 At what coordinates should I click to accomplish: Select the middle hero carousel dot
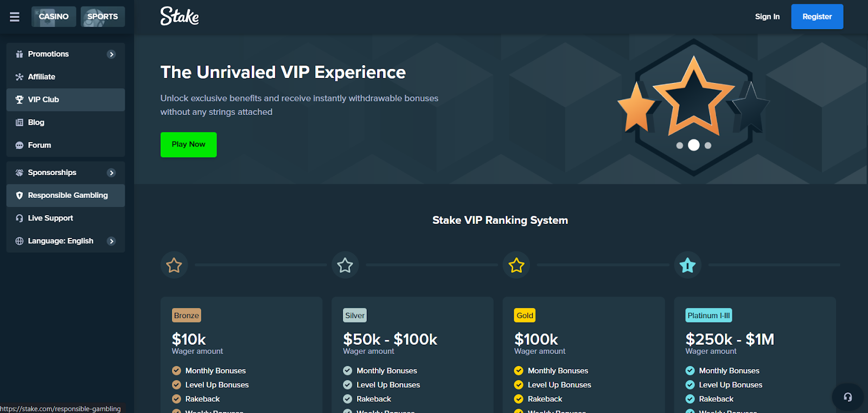pyautogui.click(x=694, y=145)
